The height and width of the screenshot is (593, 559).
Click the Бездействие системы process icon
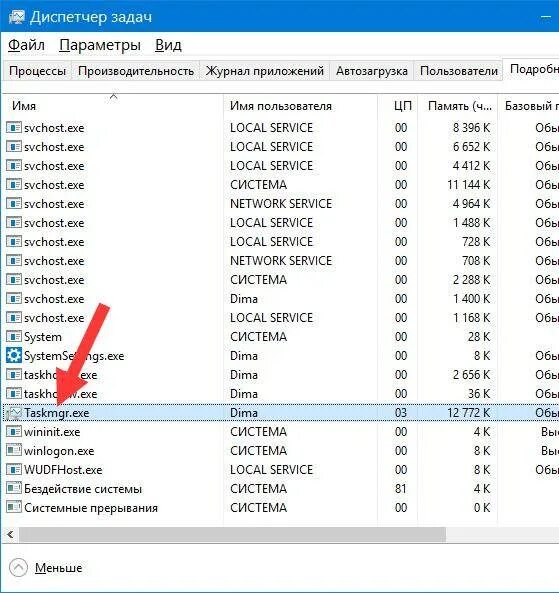(14, 489)
